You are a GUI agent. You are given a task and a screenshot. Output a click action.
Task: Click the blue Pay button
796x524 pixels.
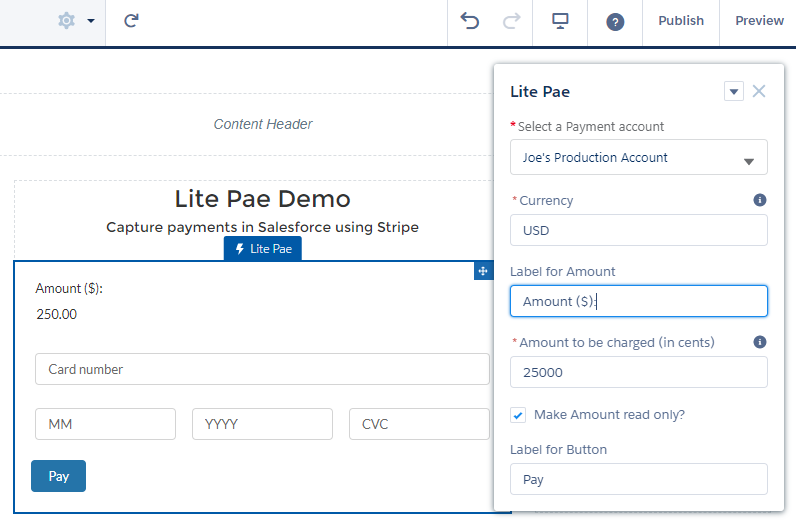coord(58,476)
